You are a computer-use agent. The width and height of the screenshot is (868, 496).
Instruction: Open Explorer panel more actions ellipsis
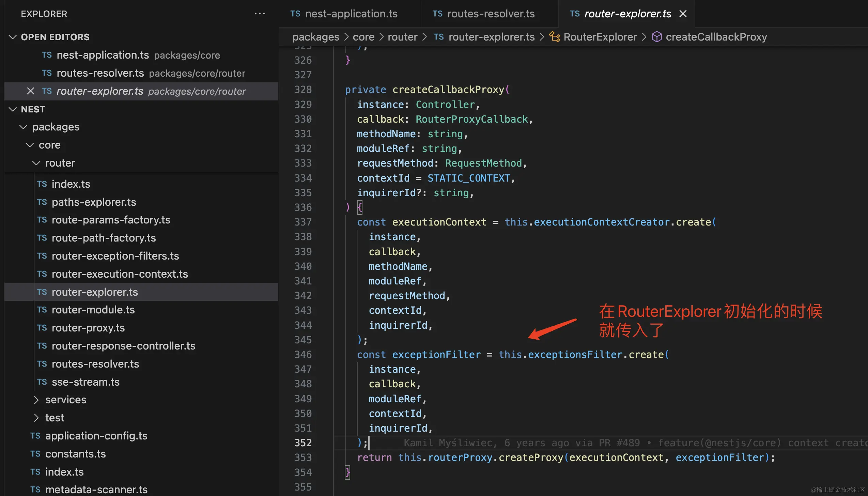[x=260, y=14]
